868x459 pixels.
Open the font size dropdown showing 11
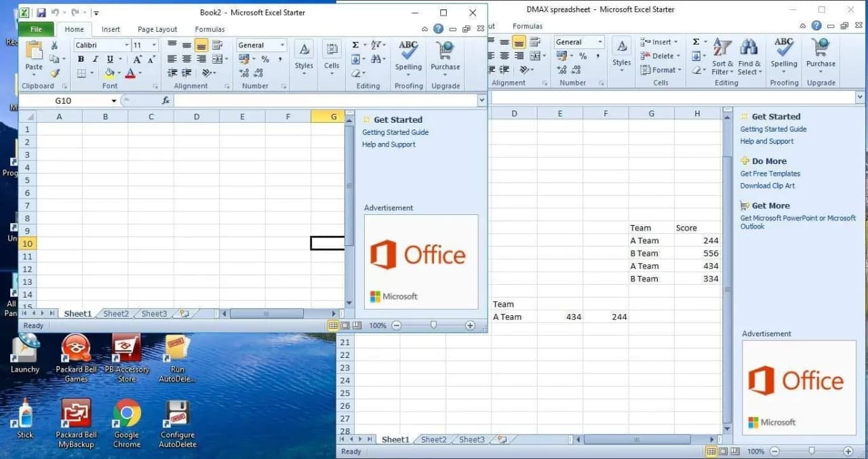pos(154,45)
